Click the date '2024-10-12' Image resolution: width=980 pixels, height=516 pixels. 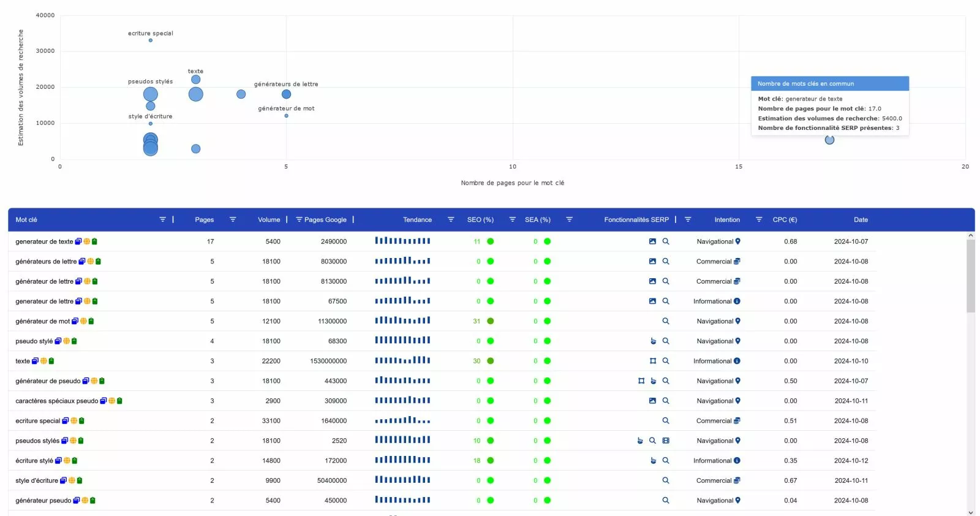click(851, 461)
